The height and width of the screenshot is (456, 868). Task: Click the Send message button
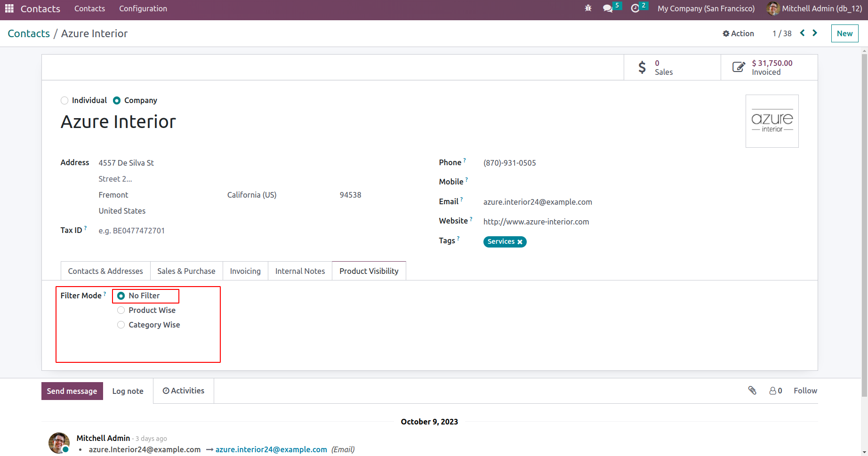pyautogui.click(x=72, y=391)
